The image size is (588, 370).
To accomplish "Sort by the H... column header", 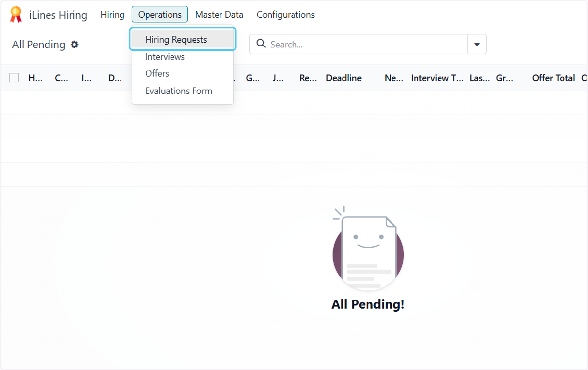I will pyautogui.click(x=35, y=78).
